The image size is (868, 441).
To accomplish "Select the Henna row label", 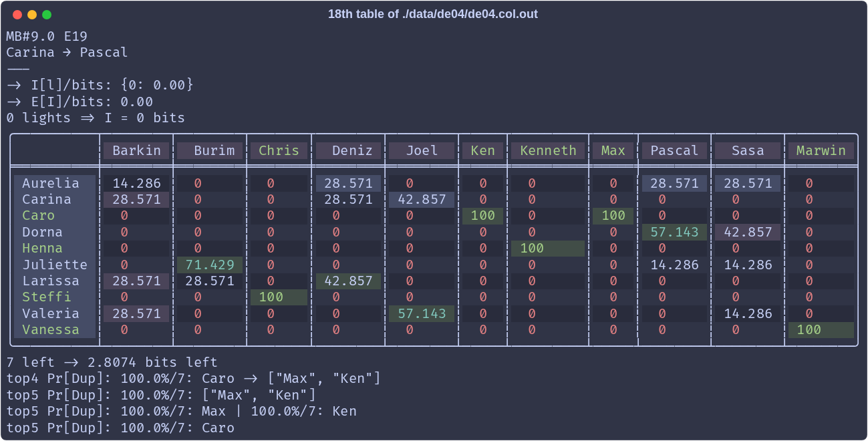I will tap(55, 248).
